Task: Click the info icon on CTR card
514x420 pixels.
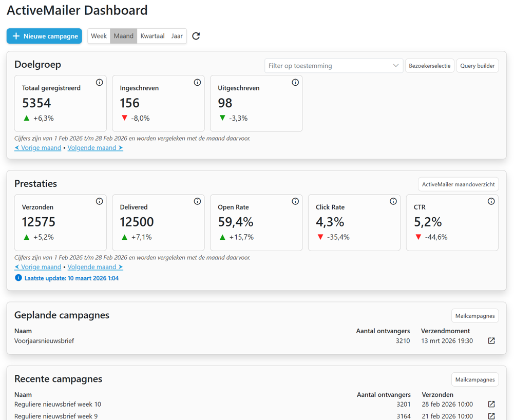Action: (491, 201)
